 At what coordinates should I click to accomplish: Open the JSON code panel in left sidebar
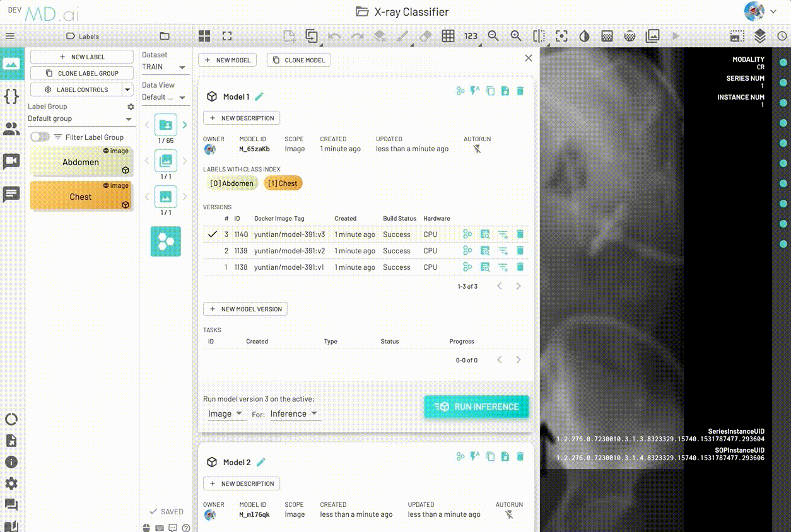pos(11,96)
